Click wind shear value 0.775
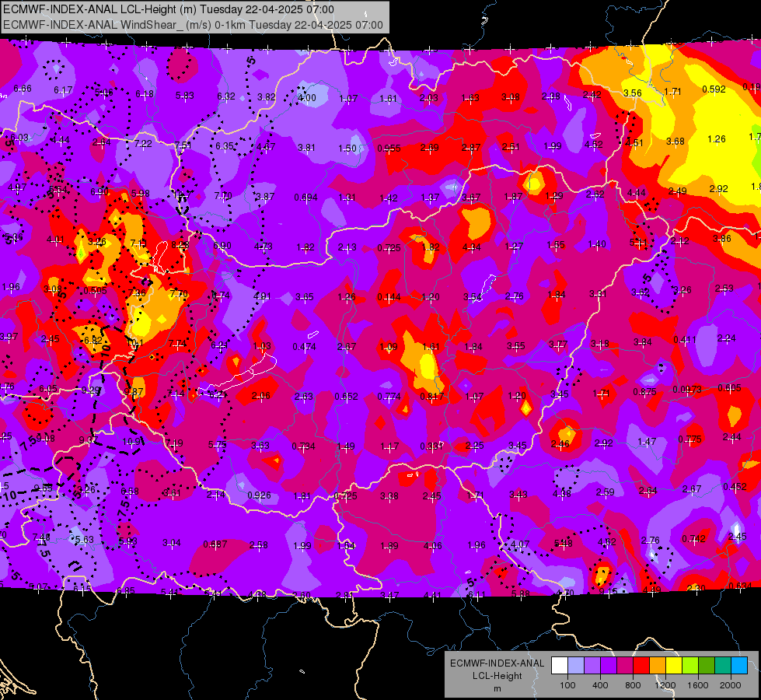 [689, 439]
